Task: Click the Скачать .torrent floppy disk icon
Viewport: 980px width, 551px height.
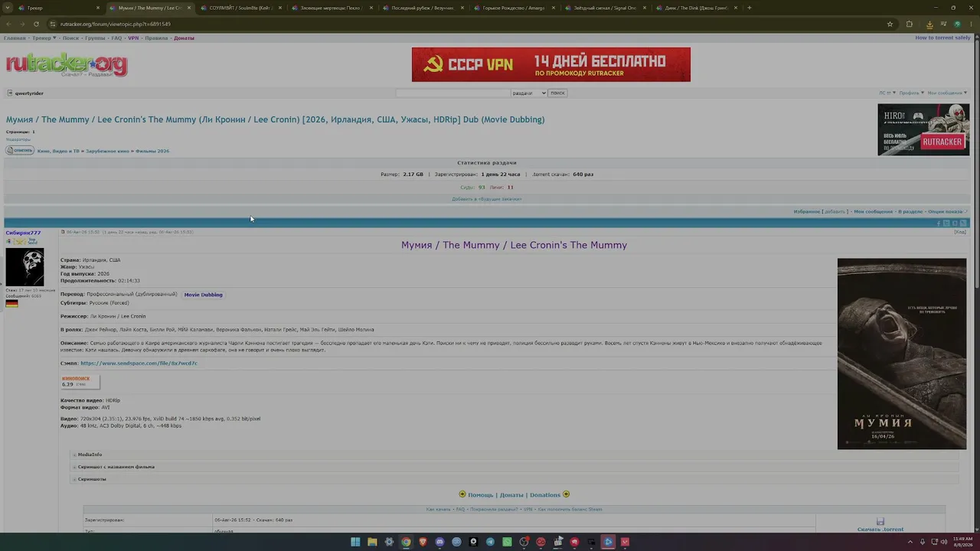Action: click(880, 521)
